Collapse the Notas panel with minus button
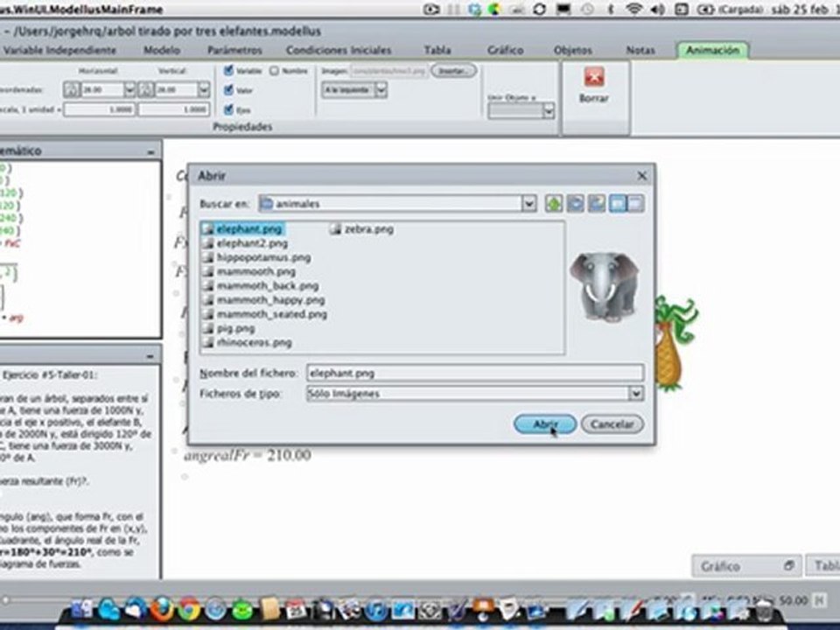 pos(150,355)
